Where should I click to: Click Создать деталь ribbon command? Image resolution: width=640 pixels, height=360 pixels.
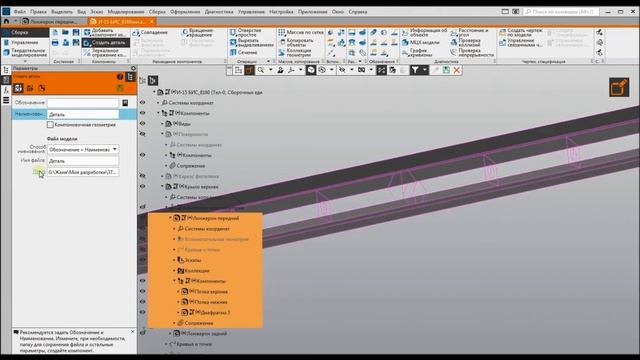point(106,42)
